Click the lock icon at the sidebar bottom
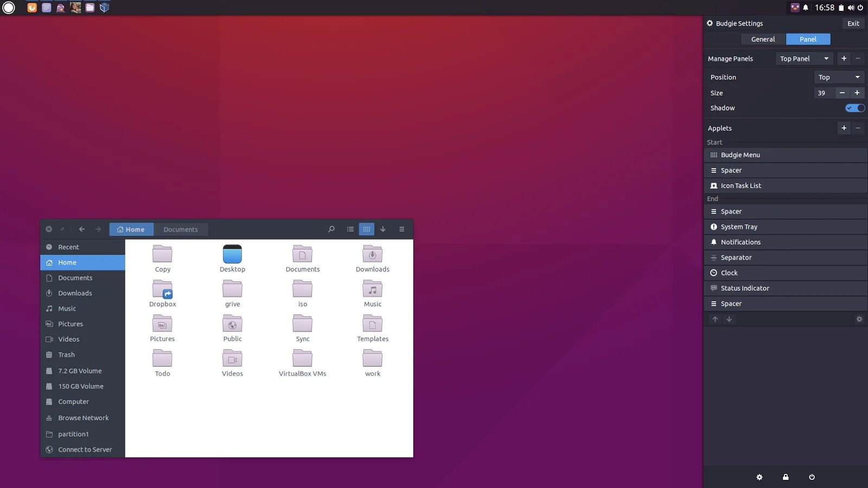Viewport: 868px width, 488px height. (786, 477)
